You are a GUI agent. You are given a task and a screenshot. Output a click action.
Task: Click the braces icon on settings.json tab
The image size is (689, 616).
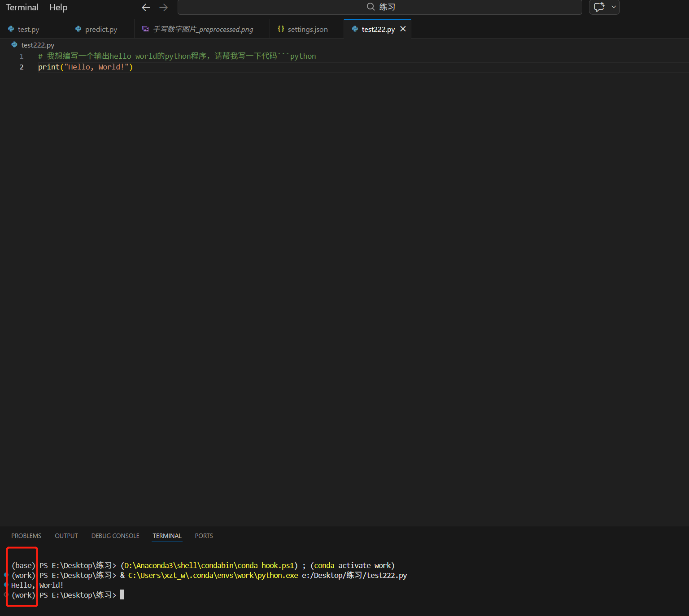click(281, 29)
